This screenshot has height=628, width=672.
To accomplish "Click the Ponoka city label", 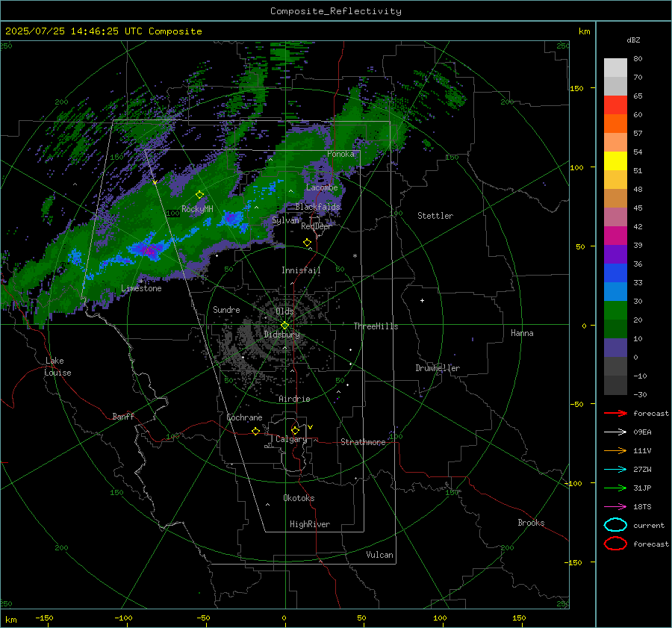I will [x=340, y=154].
